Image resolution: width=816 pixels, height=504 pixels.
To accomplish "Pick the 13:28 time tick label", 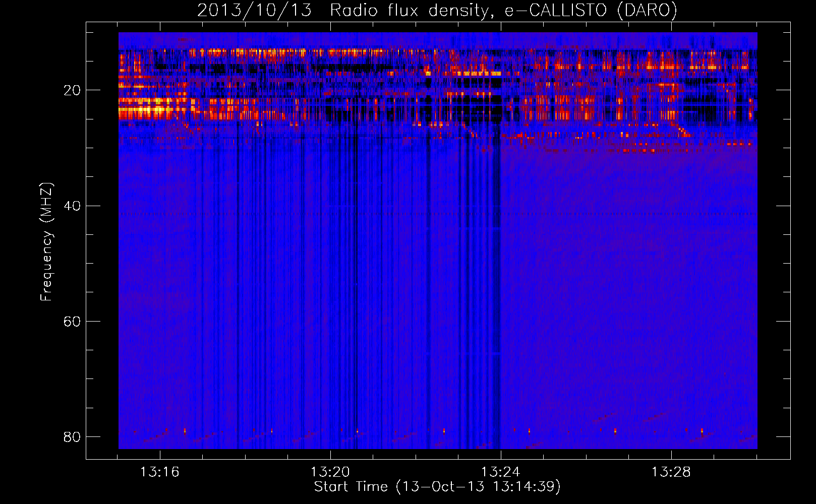I will point(671,472).
